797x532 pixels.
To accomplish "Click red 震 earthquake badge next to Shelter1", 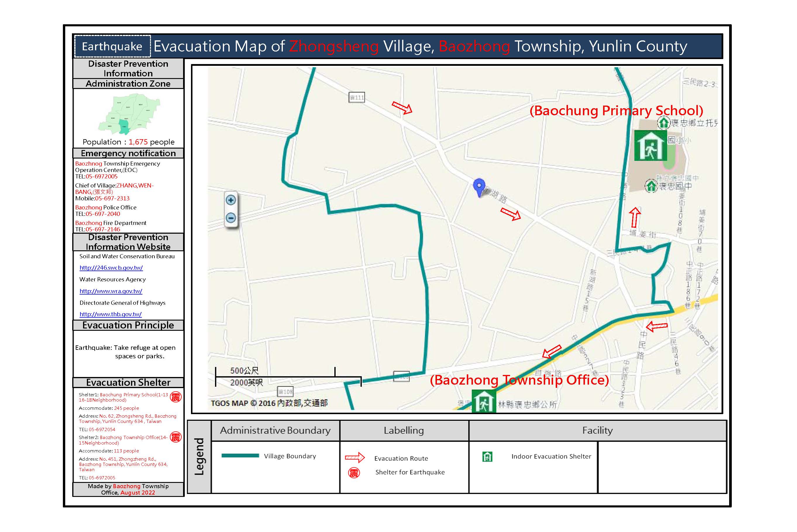I will (x=175, y=397).
